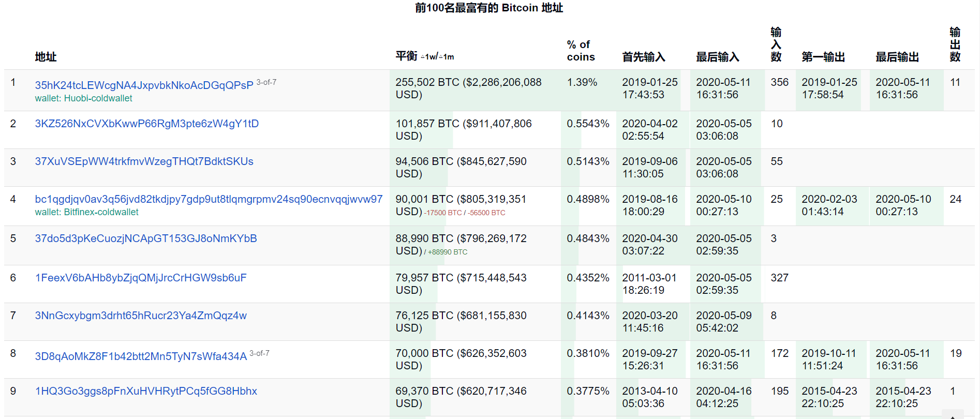Open address 1HQ3Go3ggs8pFnXuHVHRytPCq5fGG8Hbhx
Image resolution: width=980 pixels, height=419 pixels.
(x=146, y=391)
